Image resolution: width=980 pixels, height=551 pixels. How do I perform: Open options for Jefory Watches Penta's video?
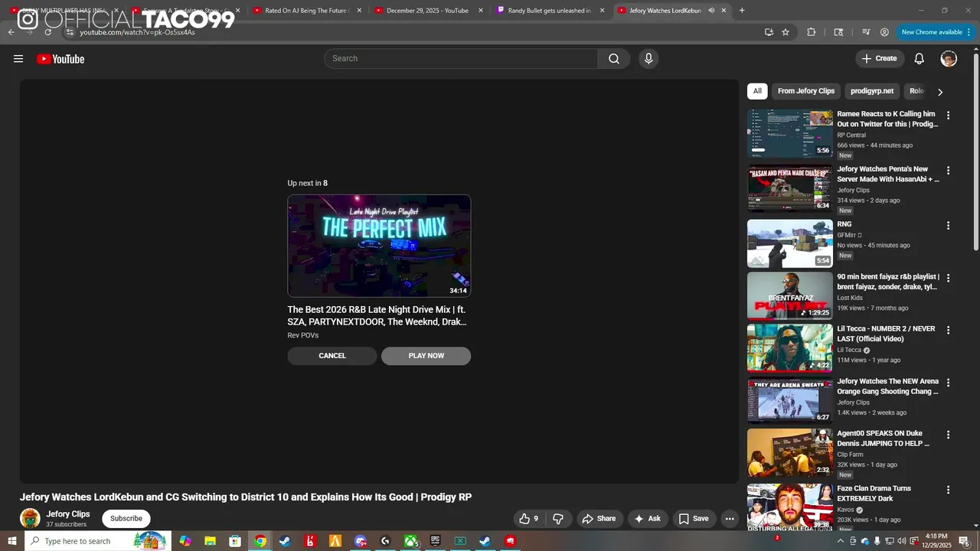[948, 171]
